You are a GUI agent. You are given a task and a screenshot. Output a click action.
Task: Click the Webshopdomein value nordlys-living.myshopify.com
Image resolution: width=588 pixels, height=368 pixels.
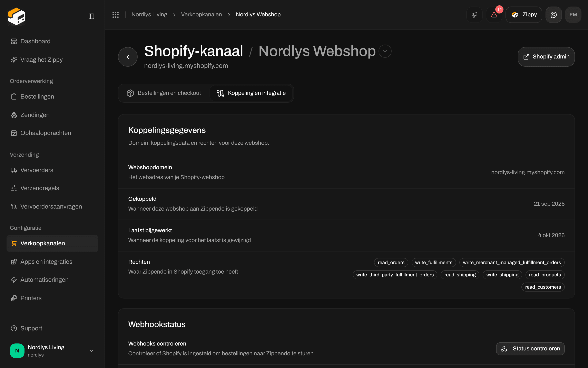[528, 172]
